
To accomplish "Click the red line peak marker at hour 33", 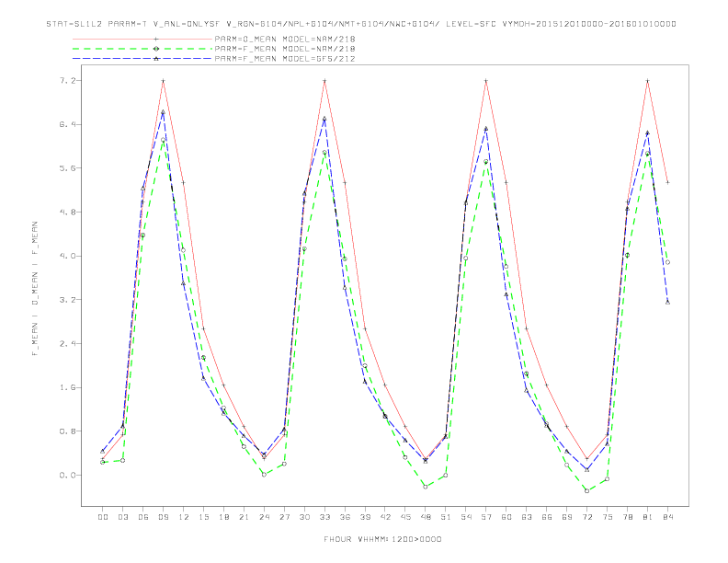I will [x=324, y=81].
